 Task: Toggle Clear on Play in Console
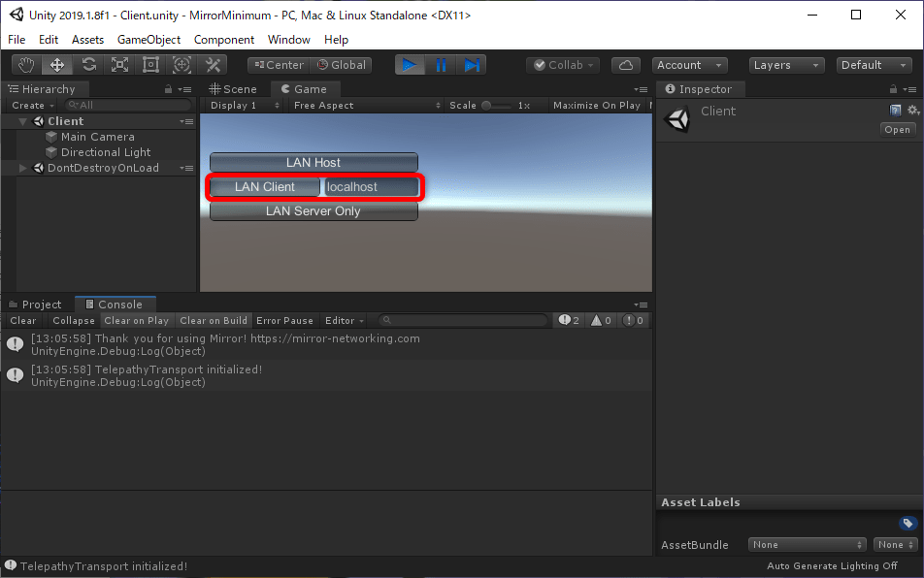pos(137,320)
